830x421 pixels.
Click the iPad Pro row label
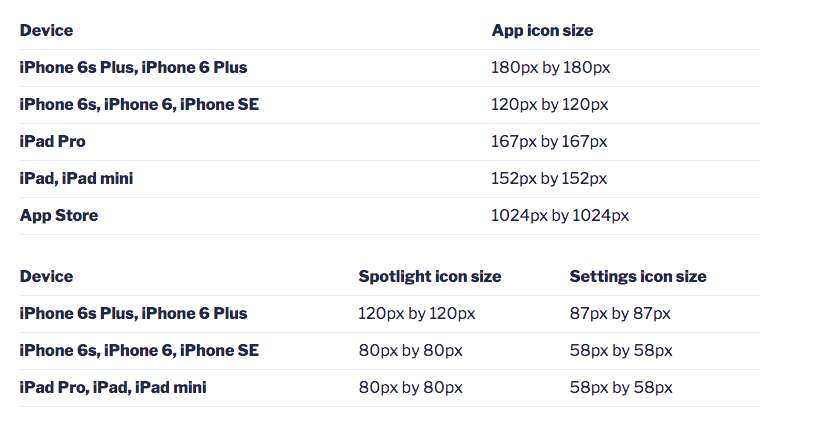52,142
